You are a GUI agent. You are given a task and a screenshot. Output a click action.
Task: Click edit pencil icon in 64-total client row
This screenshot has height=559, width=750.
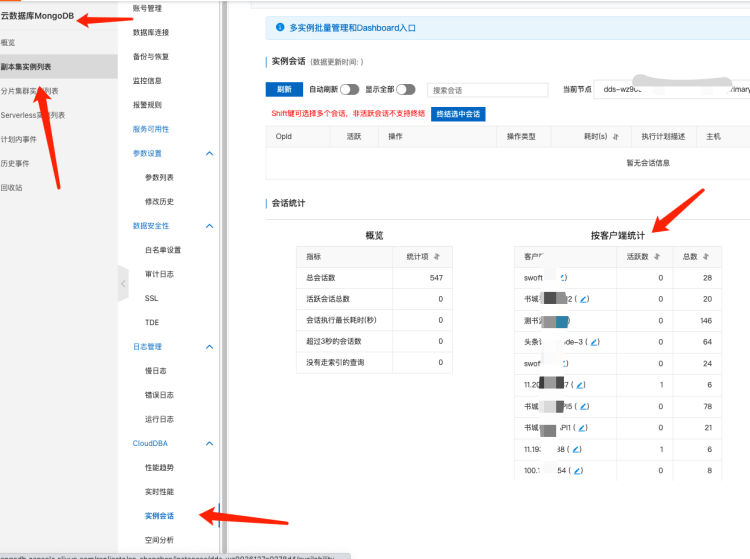(x=595, y=342)
